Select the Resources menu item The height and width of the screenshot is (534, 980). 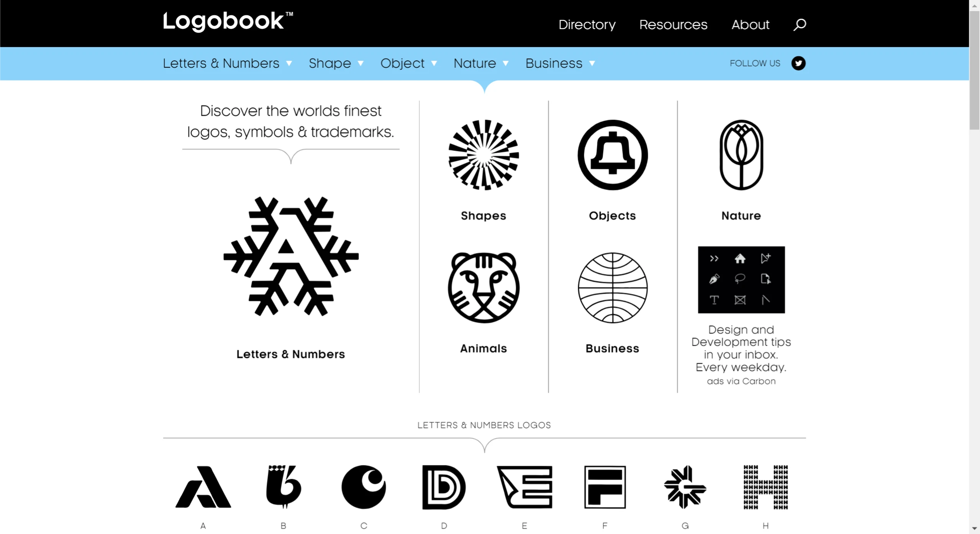673,25
